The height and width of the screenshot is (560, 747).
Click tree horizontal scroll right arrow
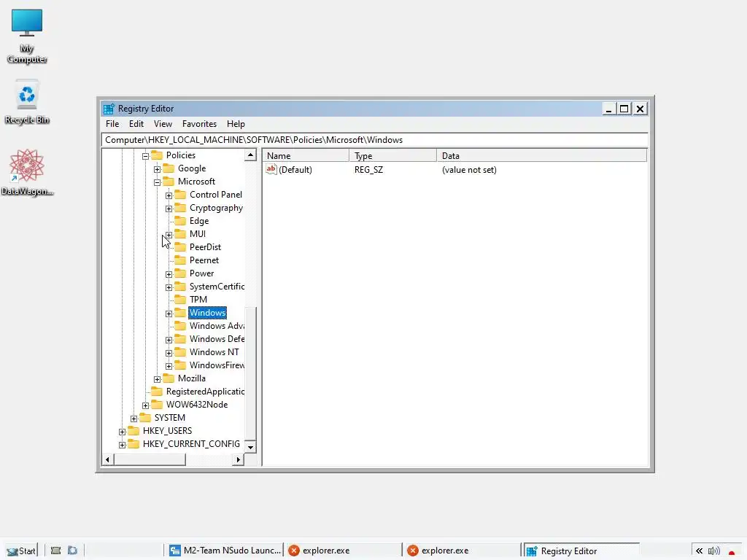click(x=239, y=459)
